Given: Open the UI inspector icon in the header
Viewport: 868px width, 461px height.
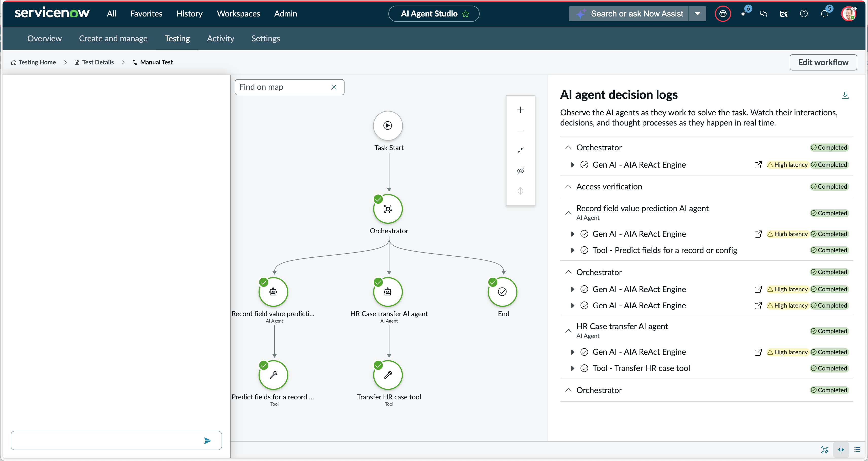Looking at the screenshot, I should point(784,14).
